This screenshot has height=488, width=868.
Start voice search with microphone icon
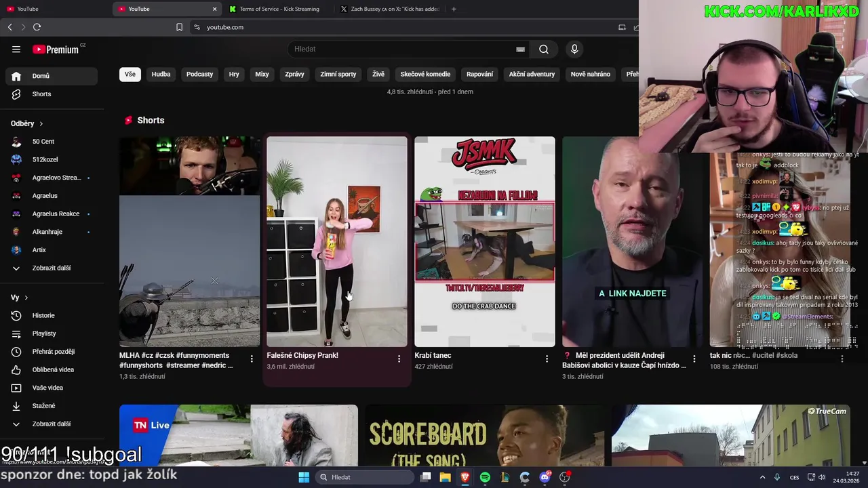[574, 49]
